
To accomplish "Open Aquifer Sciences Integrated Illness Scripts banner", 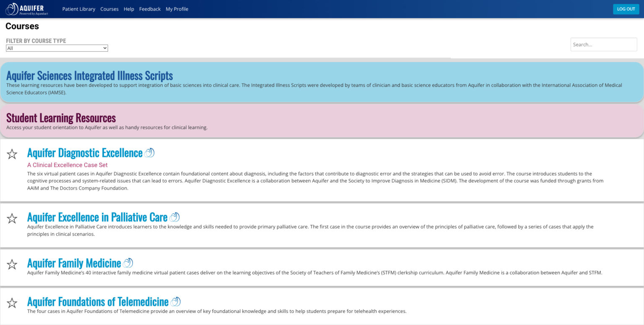I will [89, 76].
